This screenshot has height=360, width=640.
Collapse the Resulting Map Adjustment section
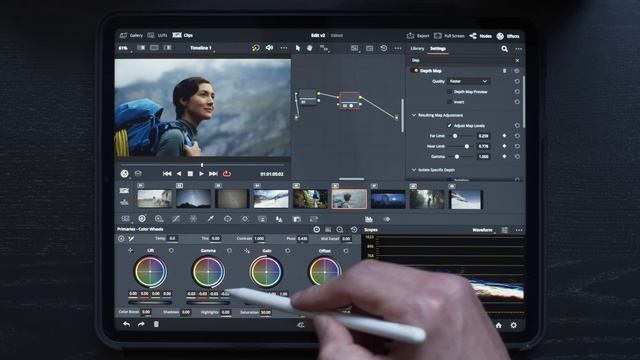tap(413, 115)
